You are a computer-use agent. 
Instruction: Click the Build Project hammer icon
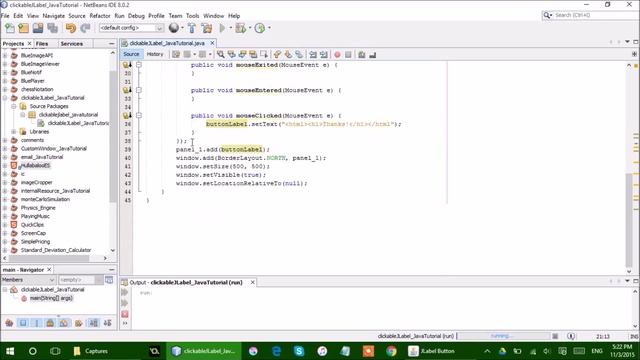tap(192, 28)
